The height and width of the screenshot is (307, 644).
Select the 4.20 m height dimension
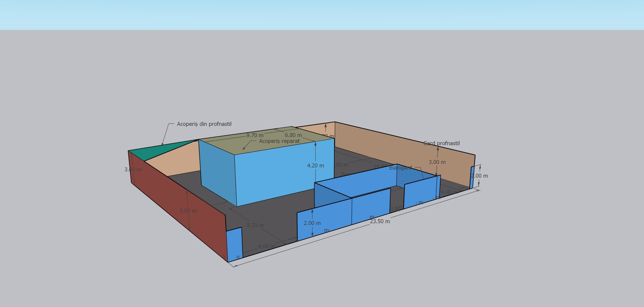[x=315, y=165]
